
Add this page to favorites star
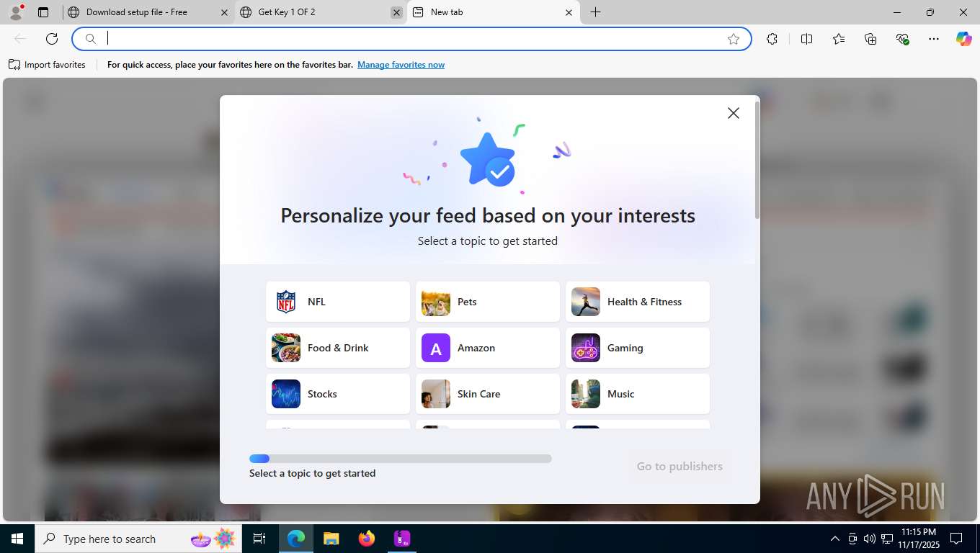click(x=734, y=39)
